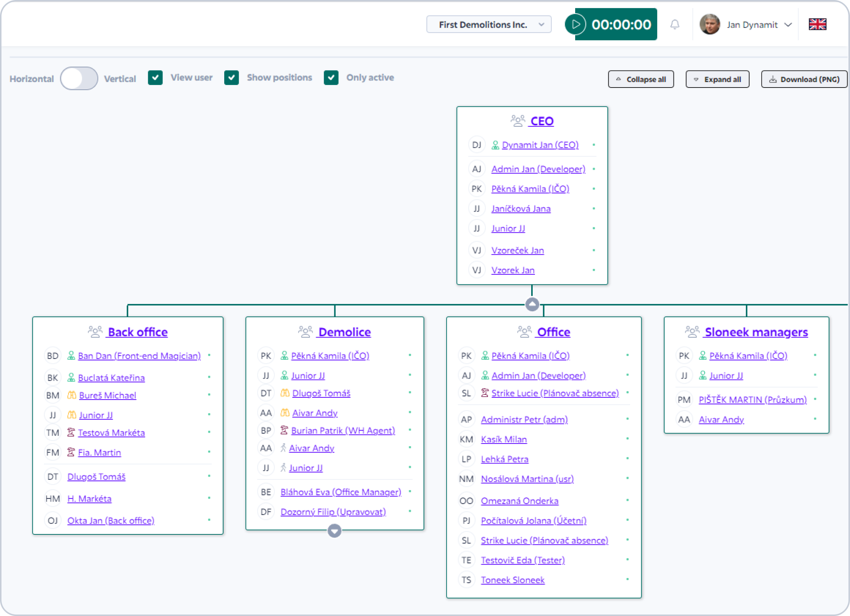This screenshot has height=616, width=850.
Task: Open the Demolice team link
Action: [x=344, y=332]
